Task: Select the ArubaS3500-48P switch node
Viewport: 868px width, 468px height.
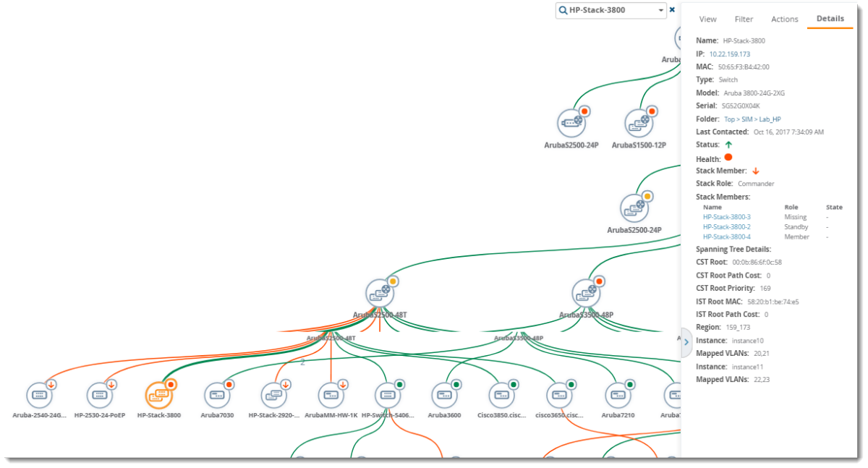Action: (585, 293)
